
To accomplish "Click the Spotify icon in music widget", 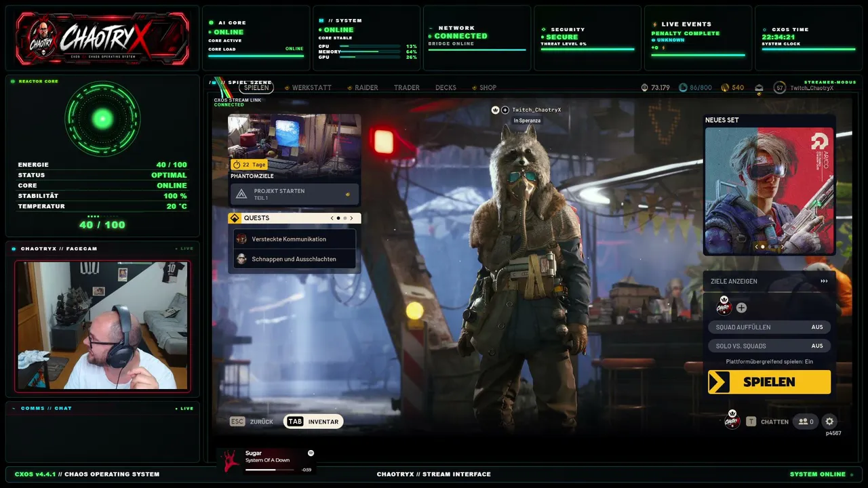I will [311, 453].
